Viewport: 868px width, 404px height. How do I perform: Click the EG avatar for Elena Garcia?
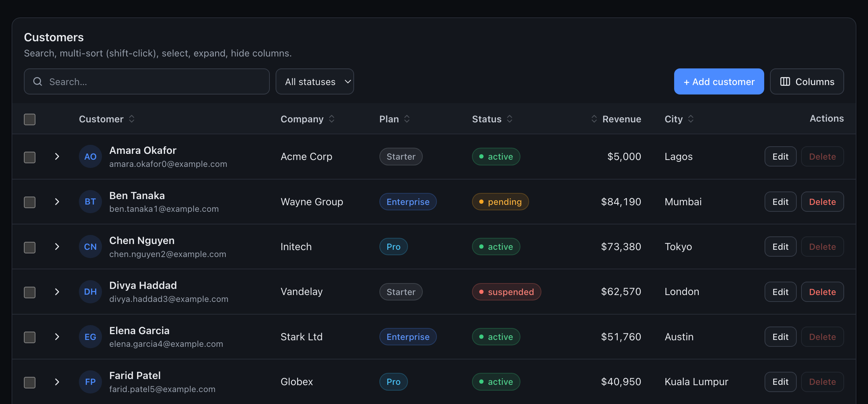[x=90, y=337]
